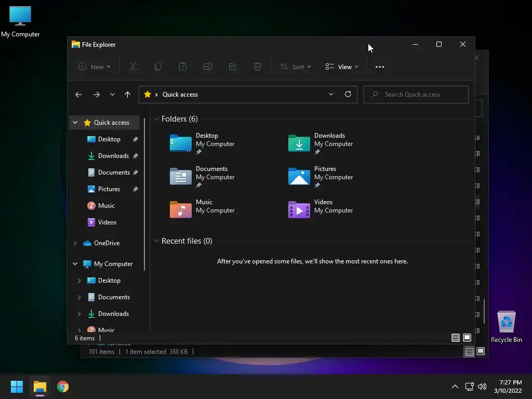Click '6 items' in status bar
Image resolution: width=532 pixels, height=399 pixels.
(x=85, y=338)
